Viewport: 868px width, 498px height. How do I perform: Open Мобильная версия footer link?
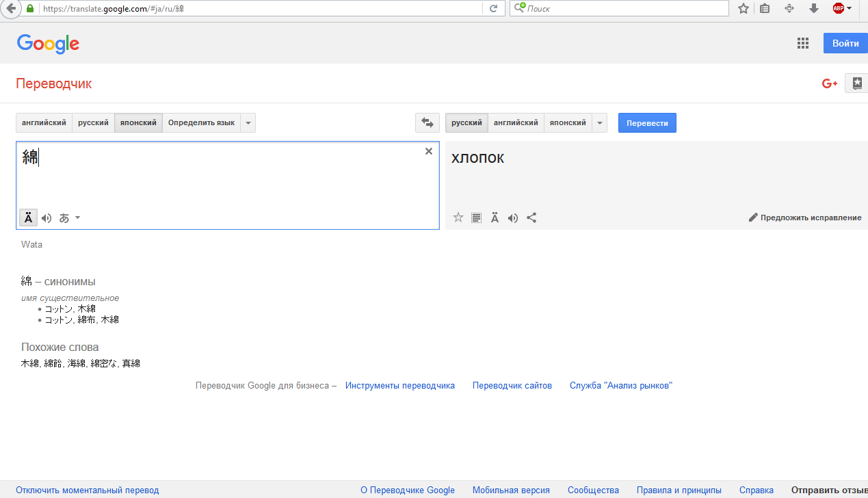[511, 490]
